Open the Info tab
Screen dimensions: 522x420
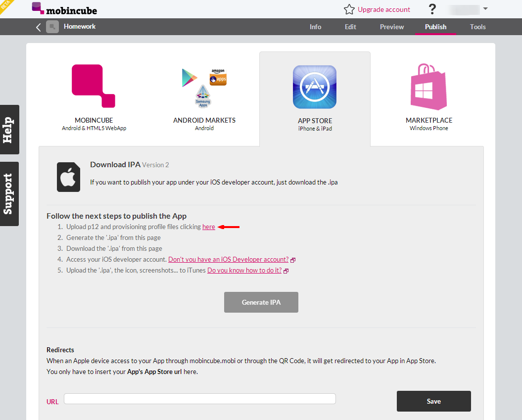click(x=315, y=27)
